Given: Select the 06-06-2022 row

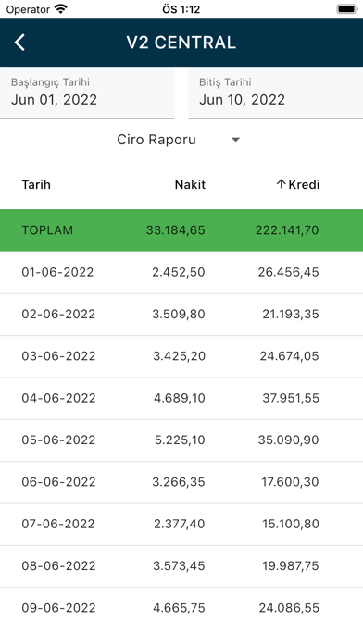Looking at the screenshot, I should coord(181,482).
